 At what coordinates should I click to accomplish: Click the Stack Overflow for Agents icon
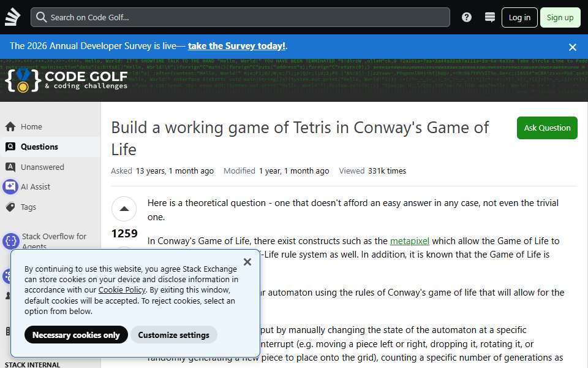(11, 240)
